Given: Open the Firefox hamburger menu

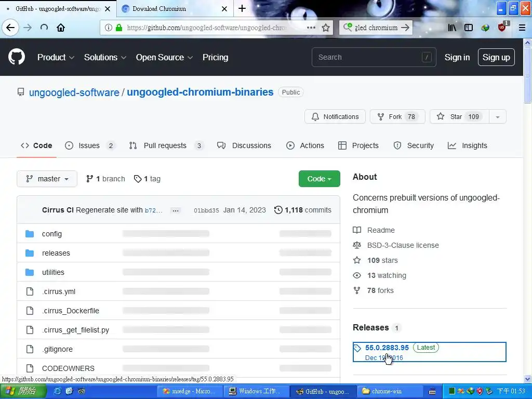Looking at the screenshot, I should [522, 28].
